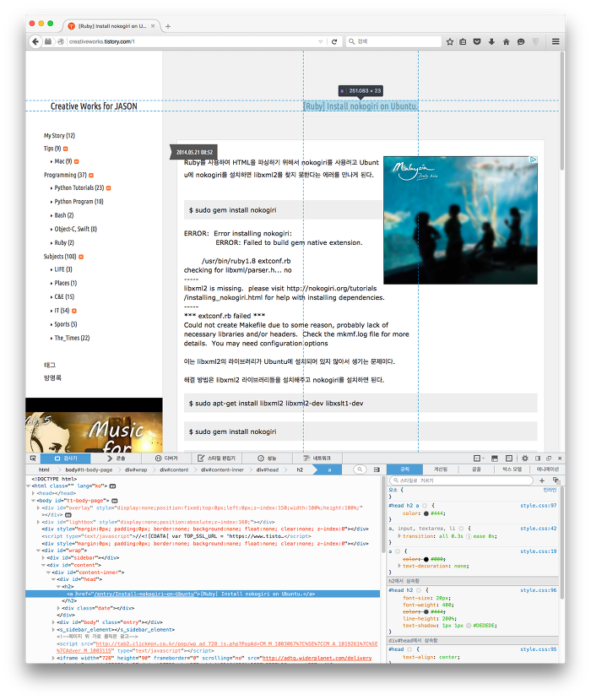The image size is (591, 700).
Task: Toggle the split console icon
Action: (495, 458)
